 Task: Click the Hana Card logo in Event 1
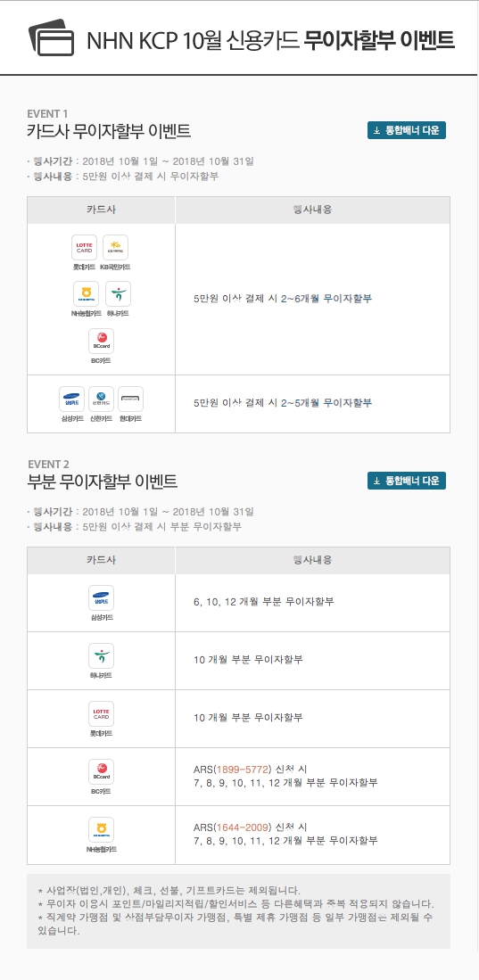pos(118,293)
